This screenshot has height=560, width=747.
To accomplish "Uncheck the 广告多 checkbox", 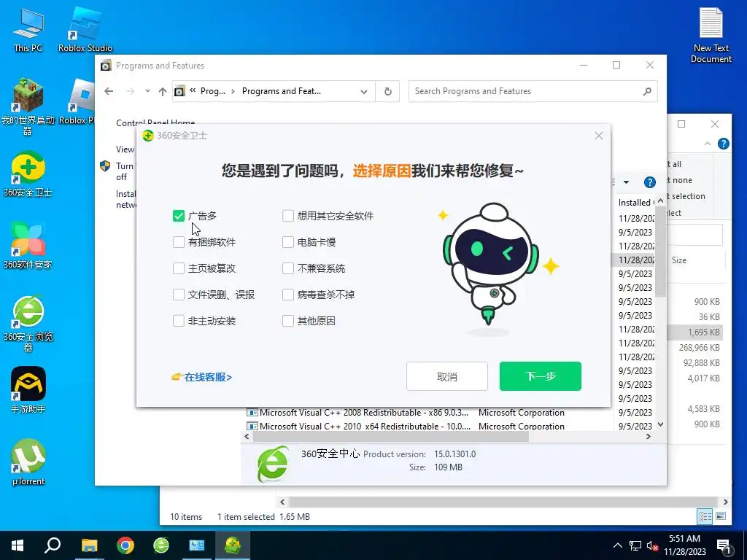I will [x=179, y=216].
